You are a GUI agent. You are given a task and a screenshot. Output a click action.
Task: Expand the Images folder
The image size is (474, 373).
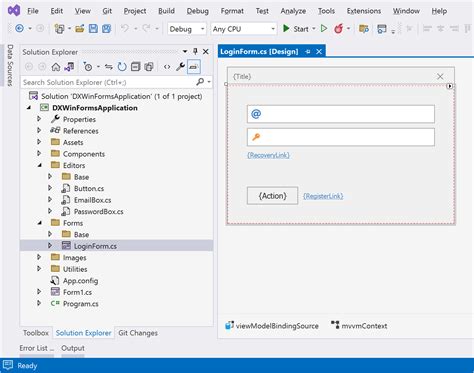pos(39,257)
